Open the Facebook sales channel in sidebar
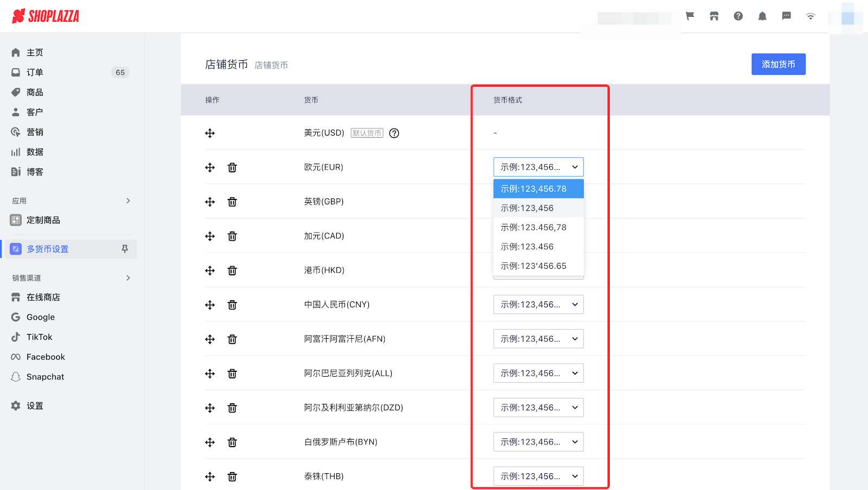 [x=46, y=357]
